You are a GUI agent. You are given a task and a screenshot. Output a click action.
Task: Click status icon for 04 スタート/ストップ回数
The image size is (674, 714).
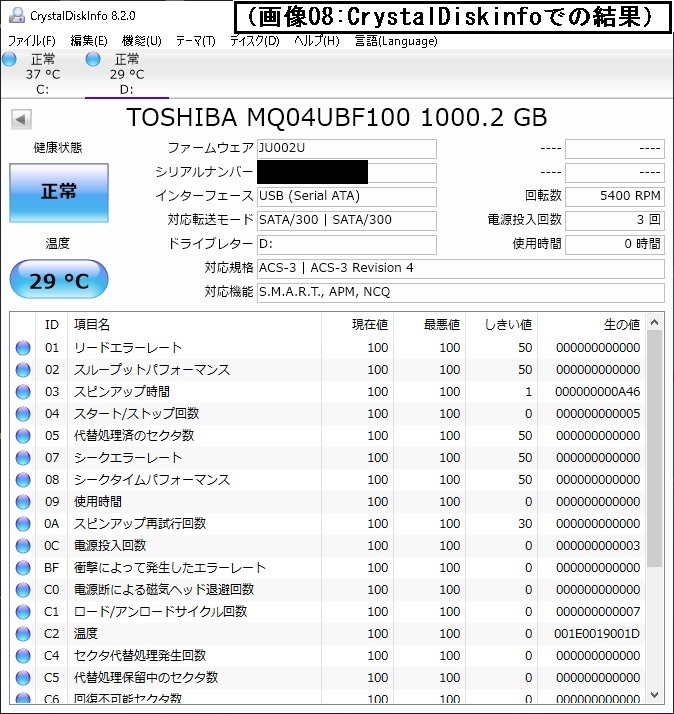click(23, 414)
